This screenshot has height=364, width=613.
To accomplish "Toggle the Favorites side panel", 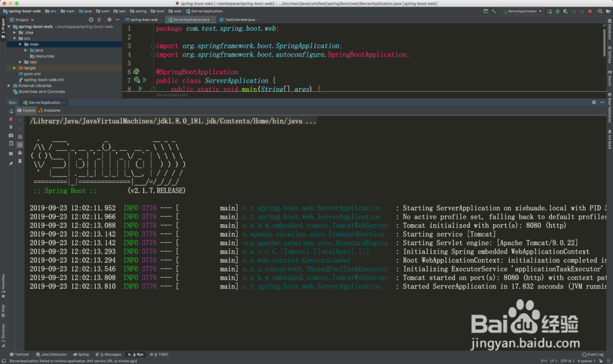I will (x=3, y=286).
